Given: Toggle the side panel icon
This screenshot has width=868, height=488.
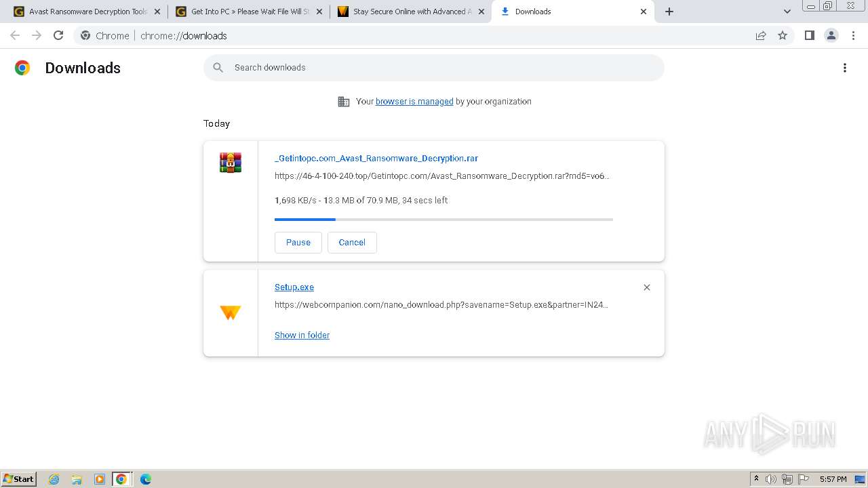Looking at the screenshot, I should (x=809, y=35).
